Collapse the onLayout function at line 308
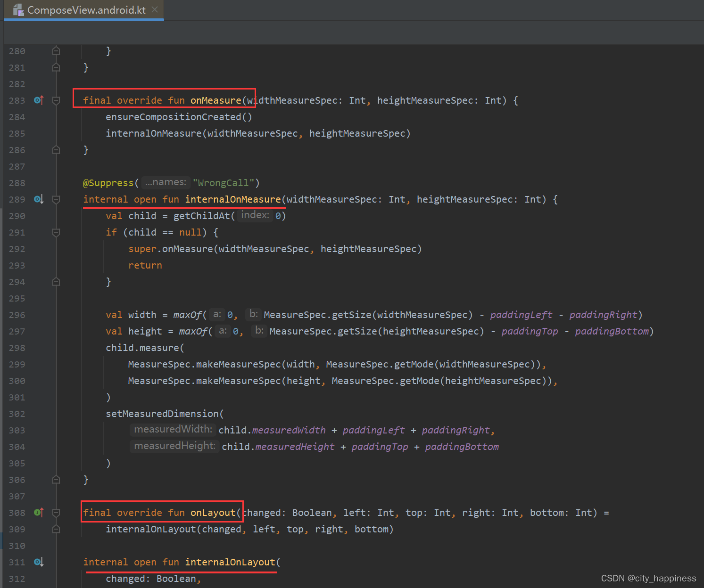Image resolution: width=704 pixels, height=588 pixels. 56,513
